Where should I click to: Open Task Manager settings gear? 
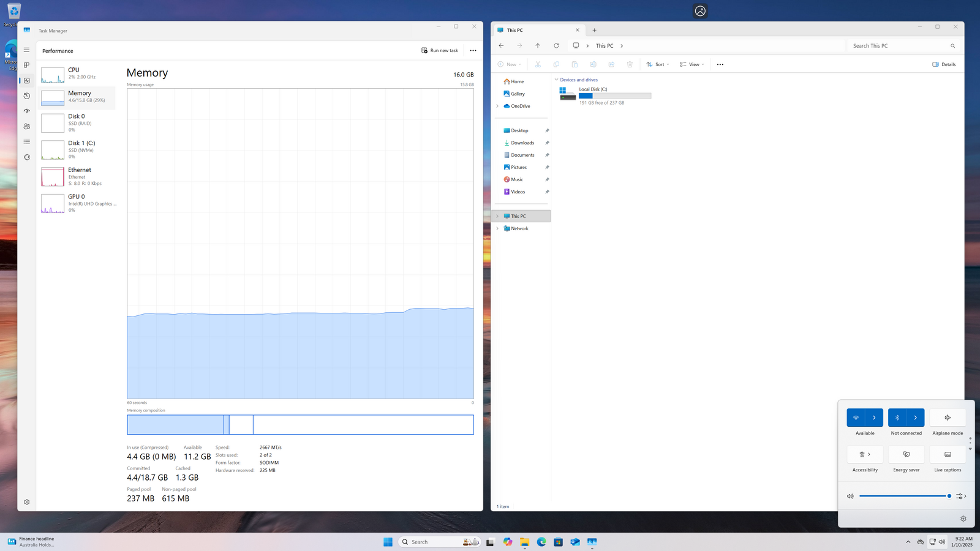pos(26,502)
